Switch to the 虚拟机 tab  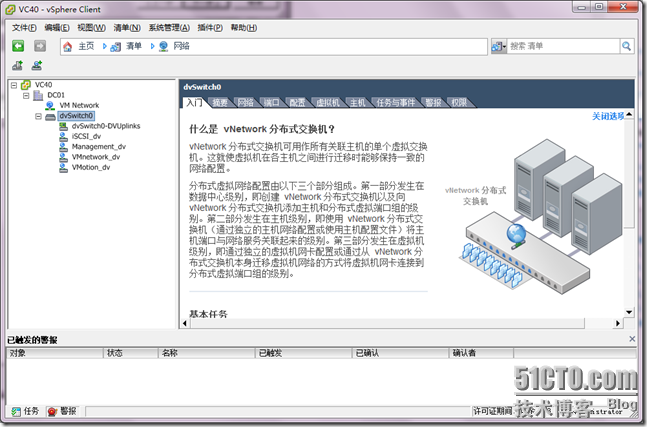point(328,103)
